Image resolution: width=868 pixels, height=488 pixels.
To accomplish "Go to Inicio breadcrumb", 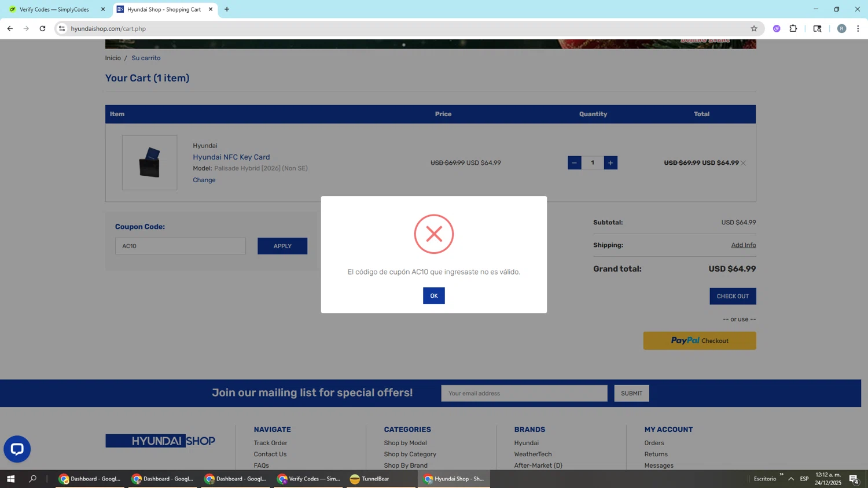I will tap(113, 58).
